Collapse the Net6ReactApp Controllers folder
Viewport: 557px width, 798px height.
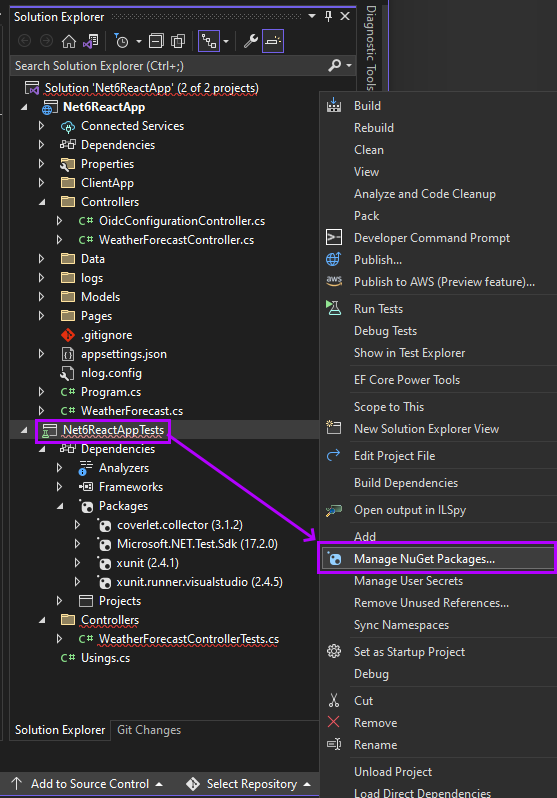pos(42,202)
